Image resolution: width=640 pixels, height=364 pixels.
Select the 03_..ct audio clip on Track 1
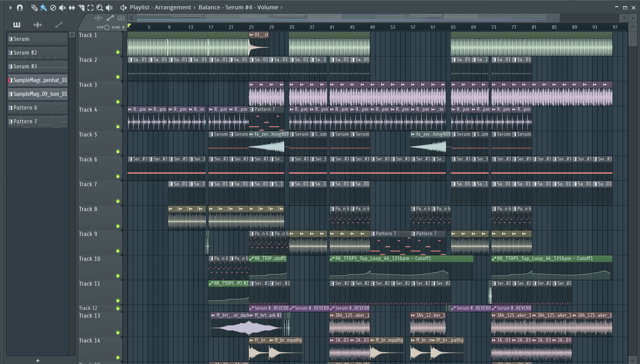coord(259,44)
